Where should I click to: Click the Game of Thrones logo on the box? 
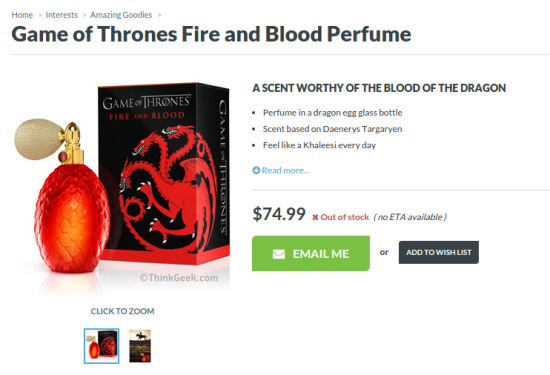(147, 102)
